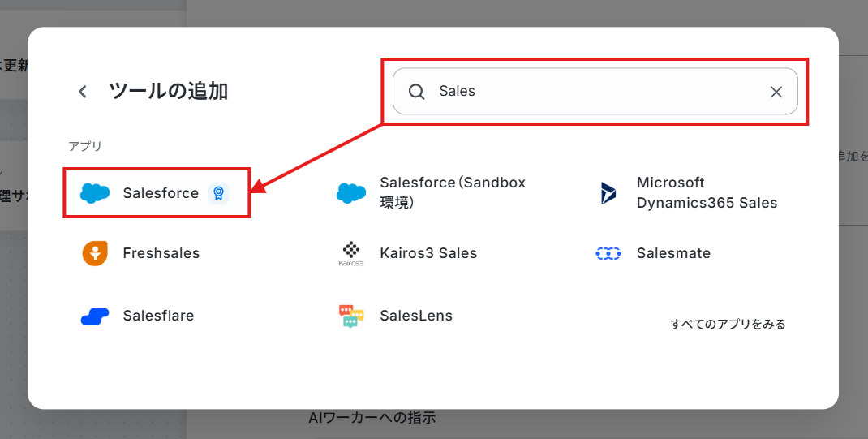Click the アプリ section heading
The width and height of the screenshot is (868, 439).
click(x=85, y=146)
